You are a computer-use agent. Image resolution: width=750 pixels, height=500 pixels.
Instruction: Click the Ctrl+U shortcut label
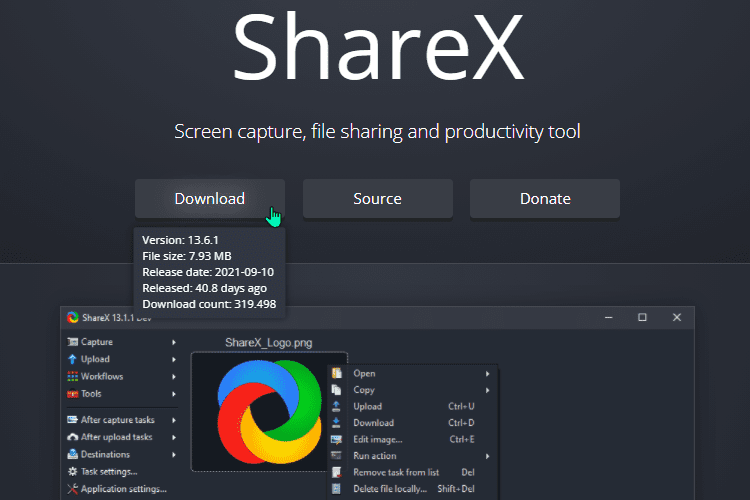[461, 406]
